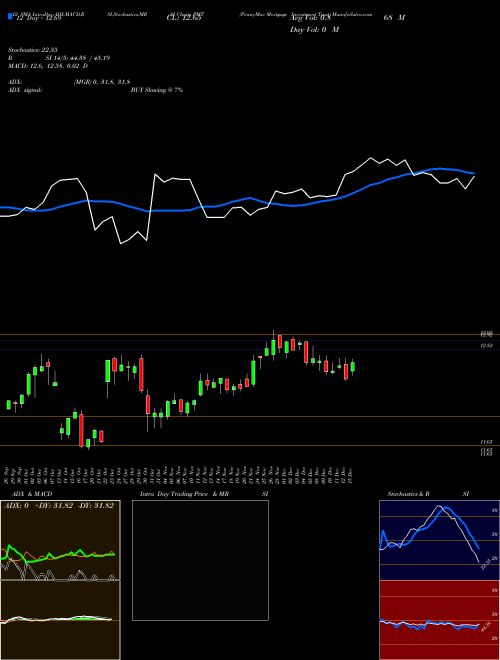
Task: Click the last date label on the date axis
Action: point(351,474)
